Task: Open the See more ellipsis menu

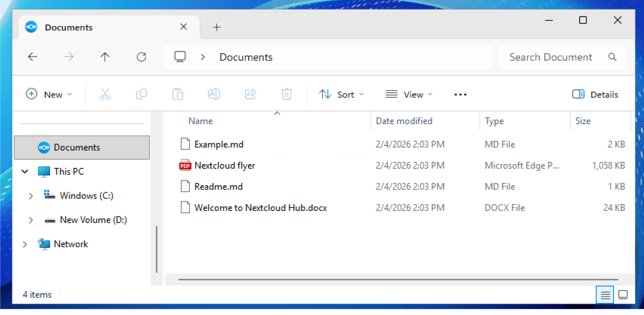Action: coord(460,95)
